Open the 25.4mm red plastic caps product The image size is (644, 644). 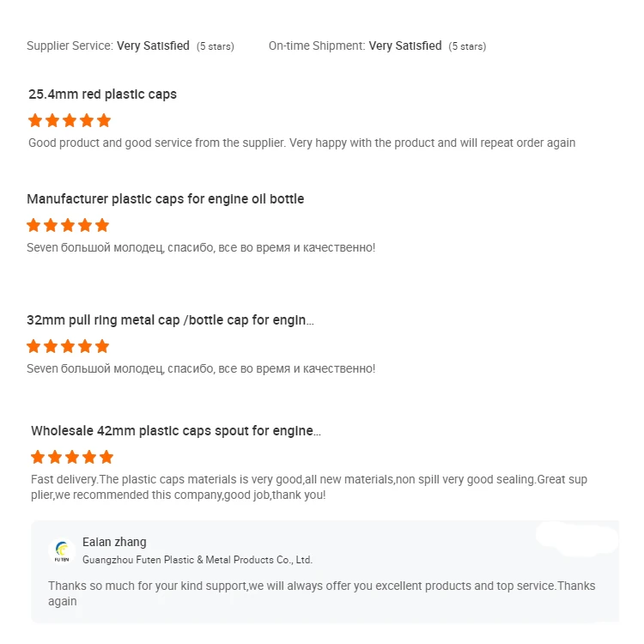click(x=102, y=94)
